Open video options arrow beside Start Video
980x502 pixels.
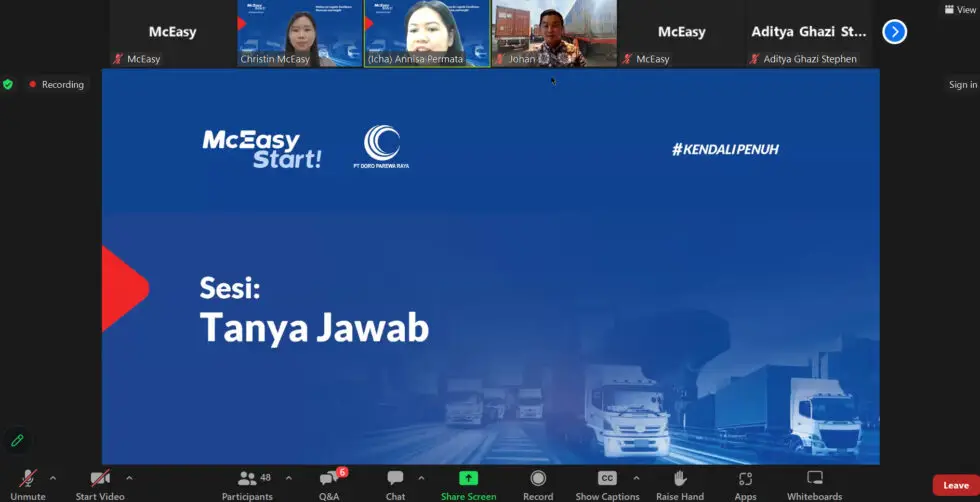129,478
